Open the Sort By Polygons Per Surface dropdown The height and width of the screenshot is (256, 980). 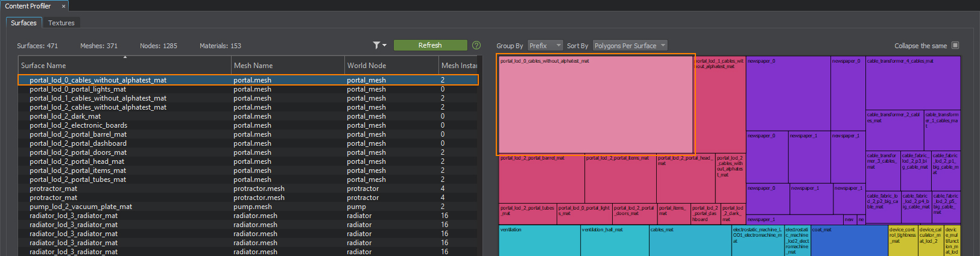pos(630,46)
